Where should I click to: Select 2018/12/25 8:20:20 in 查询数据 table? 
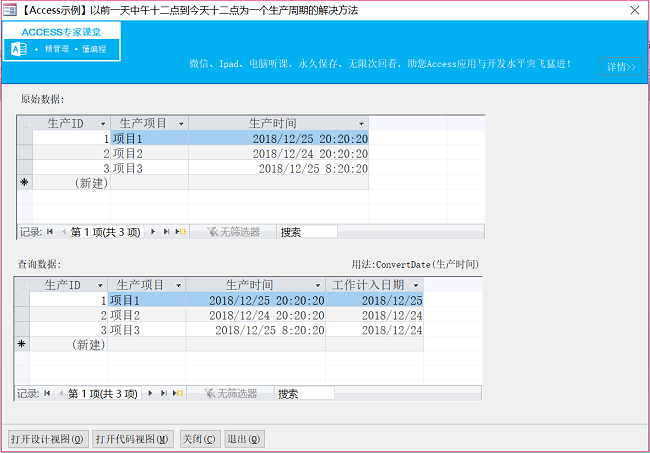point(256,329)
